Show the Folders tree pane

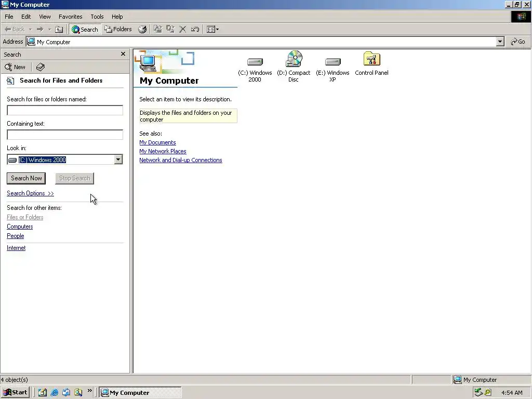[x=118, y=29]
